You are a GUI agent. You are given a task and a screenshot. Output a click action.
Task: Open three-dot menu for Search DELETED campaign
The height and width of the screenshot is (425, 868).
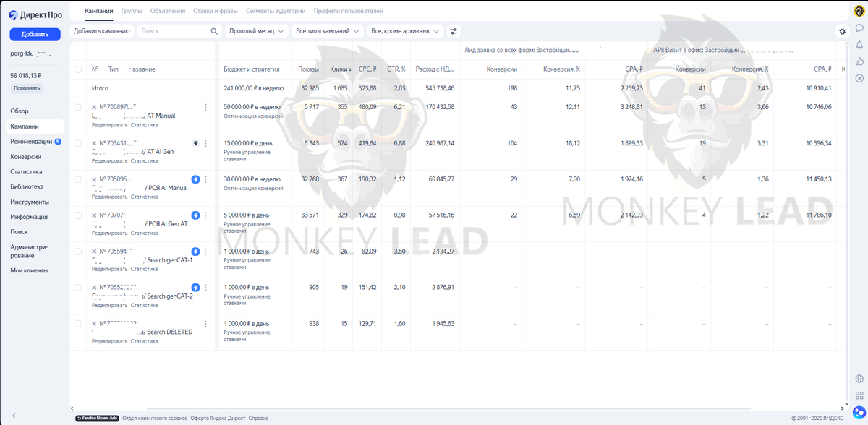coord(206,324)
